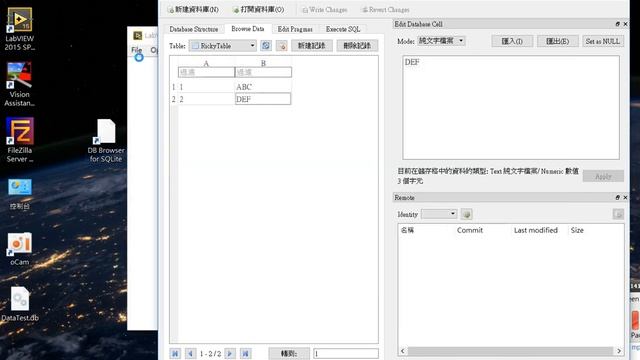Click the 刪除記錄 delete record button
The height and width of the screenshot is (360, 640).
pos(357,46)
